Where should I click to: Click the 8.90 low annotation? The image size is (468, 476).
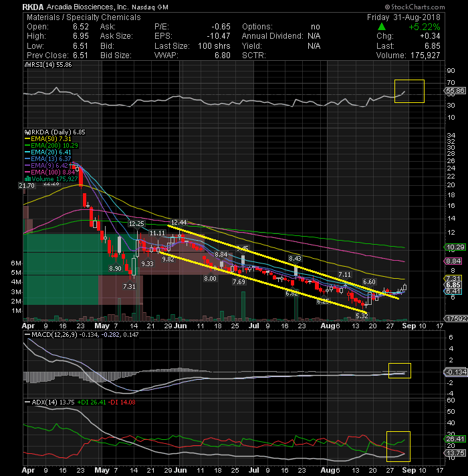tap(116, 269)
